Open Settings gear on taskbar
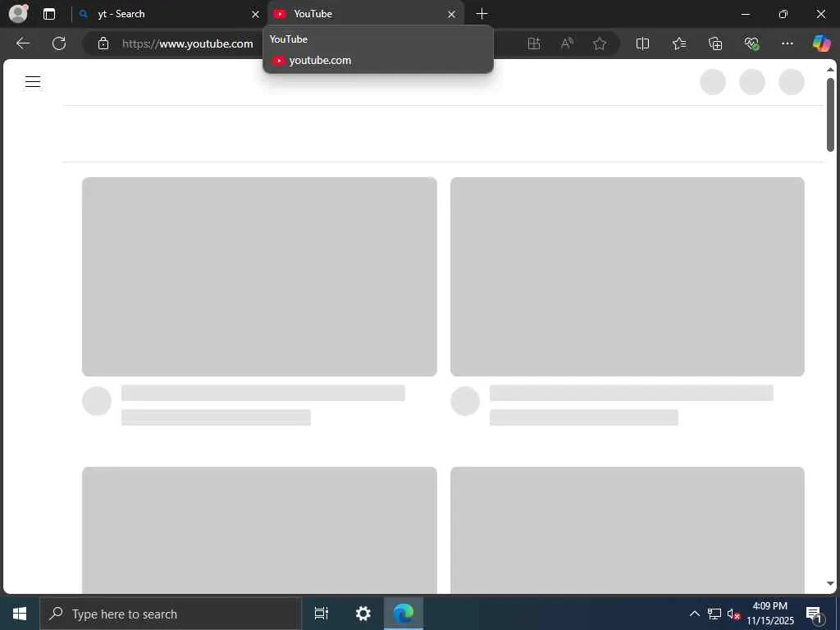840x630 pixels. point(363,614)
